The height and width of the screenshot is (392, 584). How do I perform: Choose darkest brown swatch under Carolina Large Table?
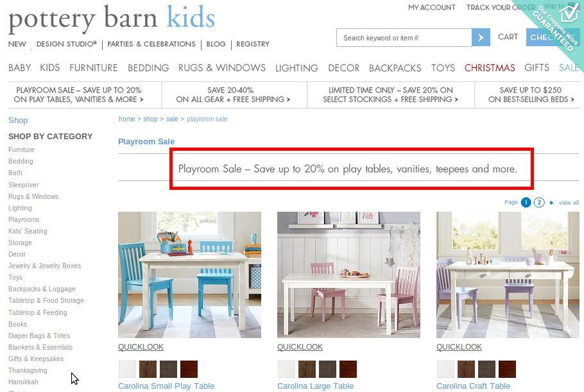pyautogui.click(x=348, y=369)
